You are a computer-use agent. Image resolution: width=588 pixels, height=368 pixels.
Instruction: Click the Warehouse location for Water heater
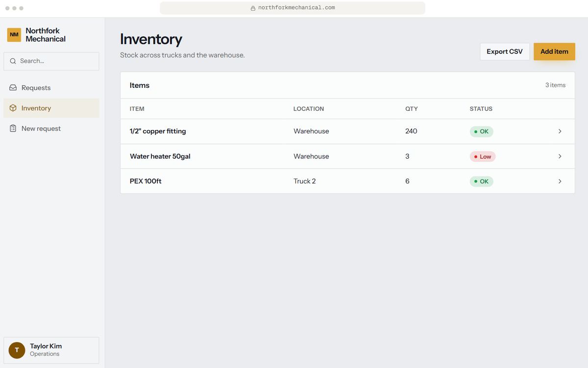click(311, 157)
